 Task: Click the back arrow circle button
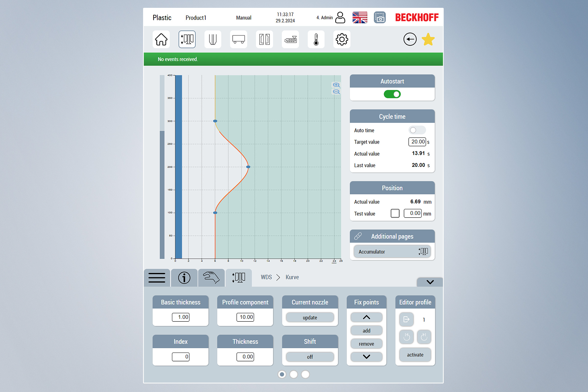(410, 39)
